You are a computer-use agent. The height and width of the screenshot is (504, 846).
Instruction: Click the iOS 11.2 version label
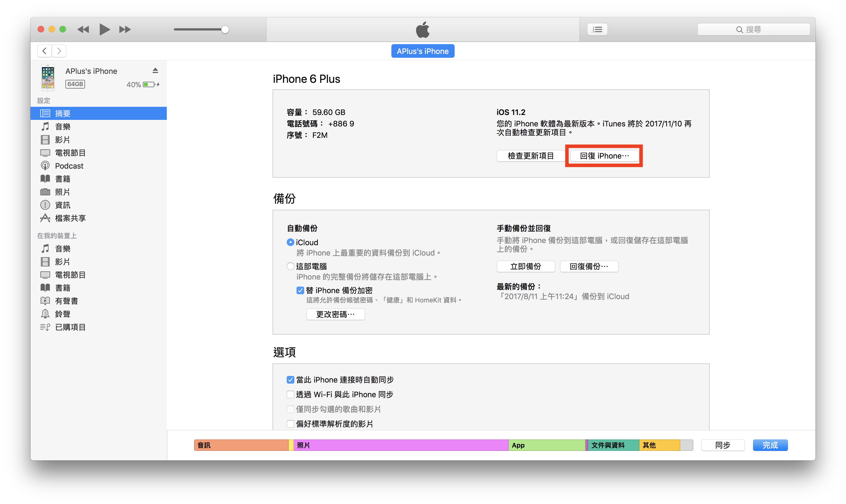[511, 113]
